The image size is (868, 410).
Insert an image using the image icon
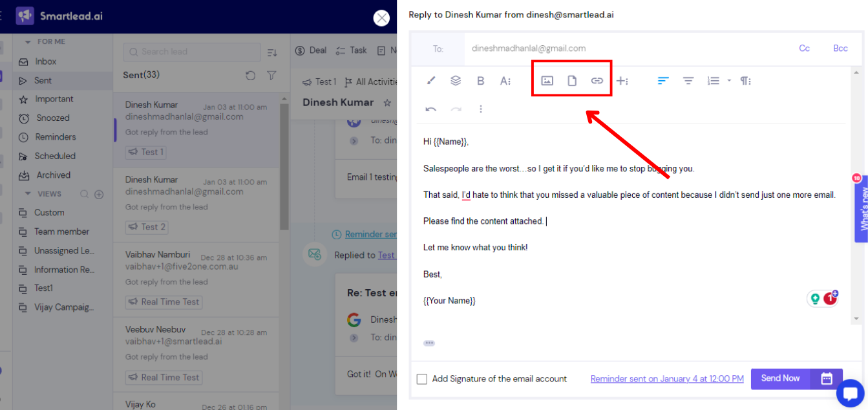[x=547, y=80]
